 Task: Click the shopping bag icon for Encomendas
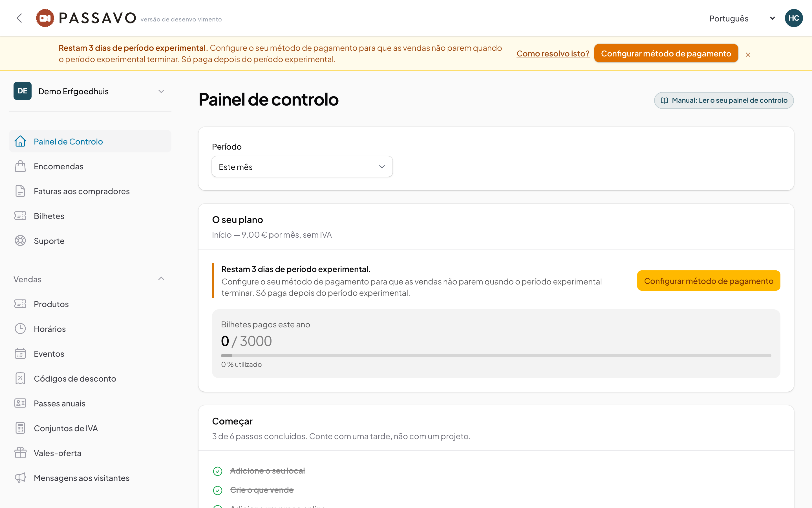pyautogui.click(x=20, y=166)
